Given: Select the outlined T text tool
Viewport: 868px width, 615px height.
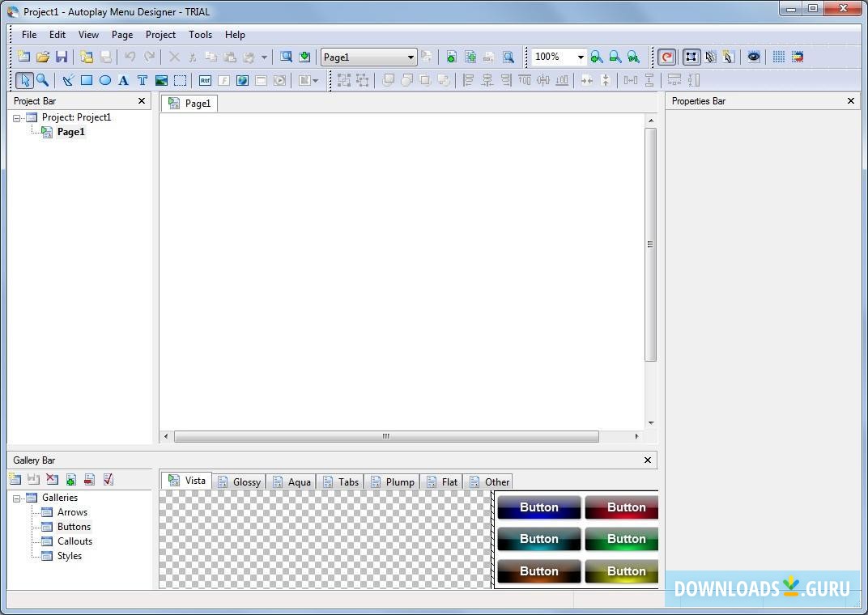Looking at the screenshot, I should 143,80.
